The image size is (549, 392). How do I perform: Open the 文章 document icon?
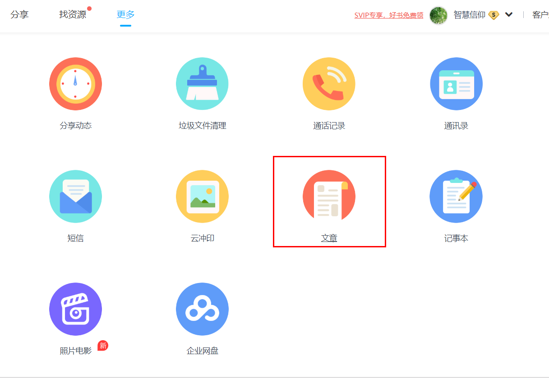pos(329,196)
